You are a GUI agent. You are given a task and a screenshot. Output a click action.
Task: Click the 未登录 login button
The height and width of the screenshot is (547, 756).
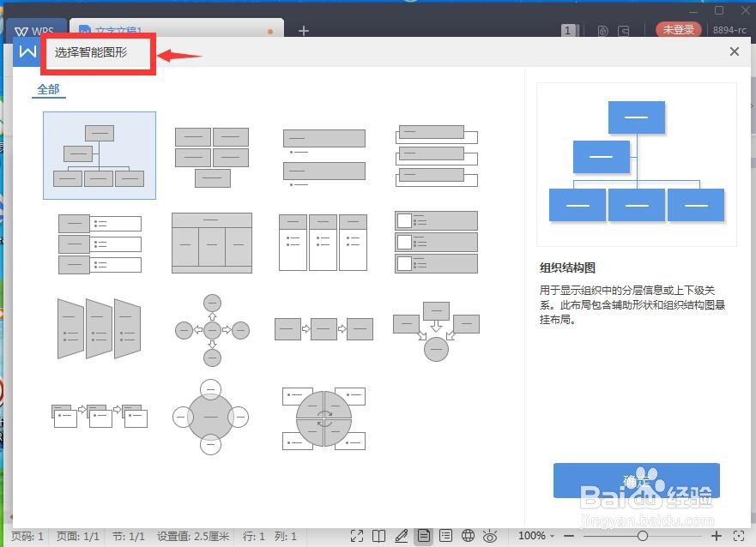[678, 30]
